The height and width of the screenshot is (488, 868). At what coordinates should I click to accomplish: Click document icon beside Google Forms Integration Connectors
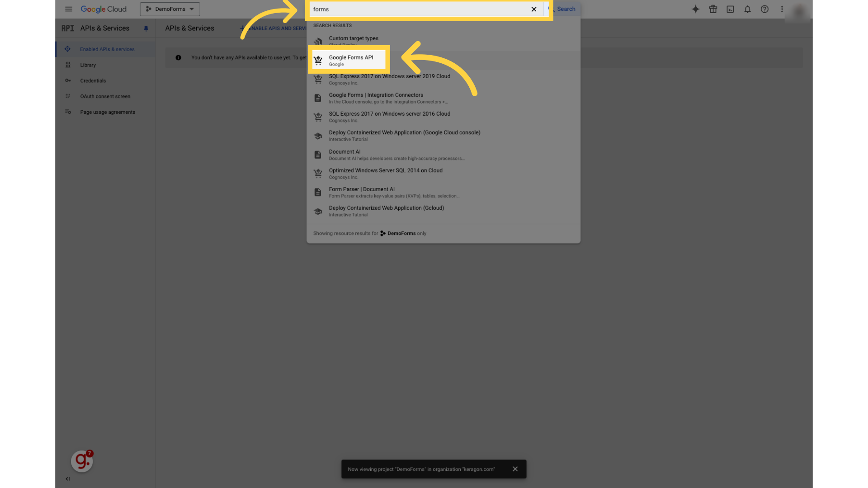point(318,98)
